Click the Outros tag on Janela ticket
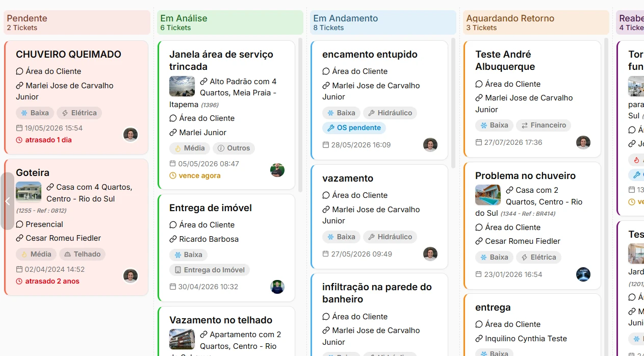 tap(234, 148)
